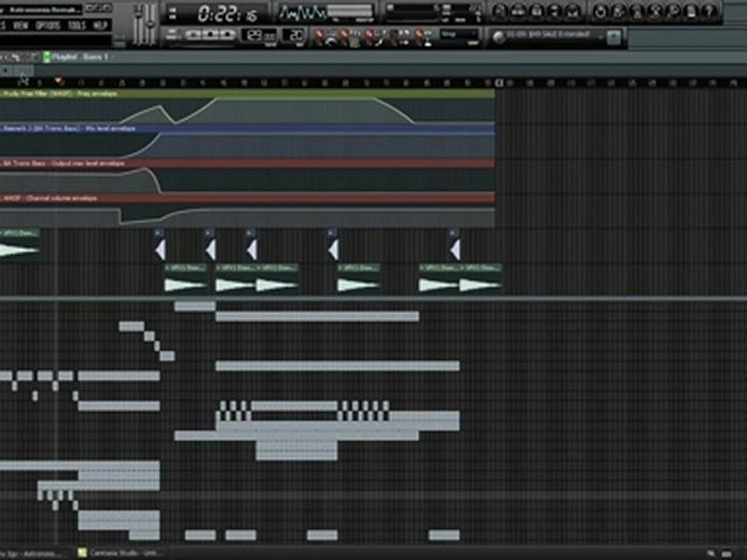Image resolution: width=747 pixels, height=560 pixels.
Task: Open the piano roll view icon
Action: 536,11
